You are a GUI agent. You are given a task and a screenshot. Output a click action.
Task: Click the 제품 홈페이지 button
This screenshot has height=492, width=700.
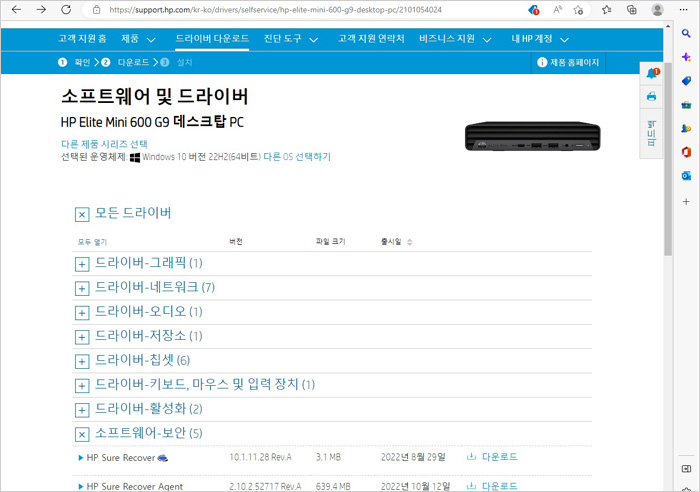click(568, 63)
